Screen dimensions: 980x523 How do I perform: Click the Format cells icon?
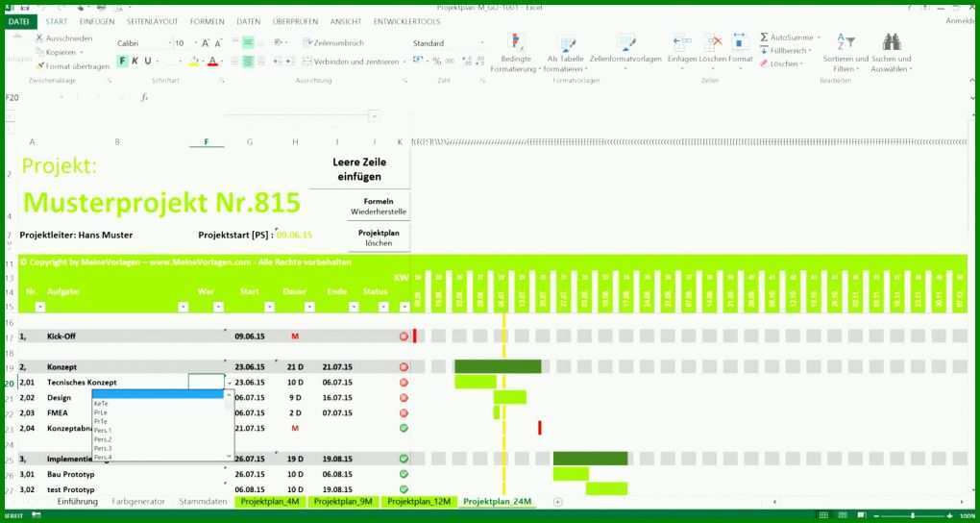point(740,42)
